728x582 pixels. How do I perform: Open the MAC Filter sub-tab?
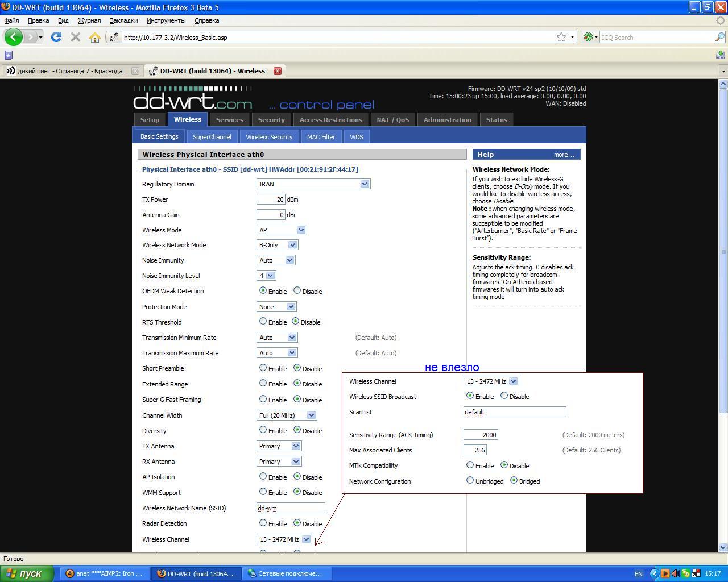(x=321, y=137)
